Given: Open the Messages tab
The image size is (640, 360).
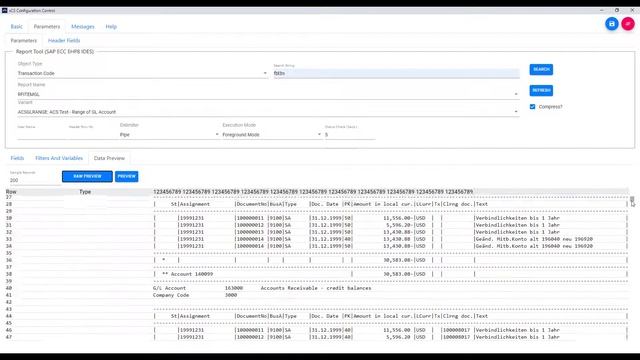Looking at the screenshot, I should [82, 27].
